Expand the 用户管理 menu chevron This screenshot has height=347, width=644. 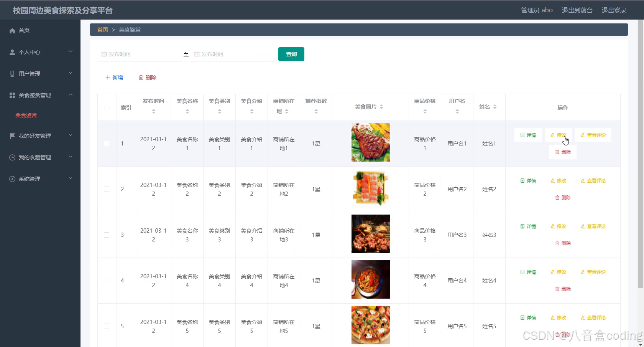71,73
